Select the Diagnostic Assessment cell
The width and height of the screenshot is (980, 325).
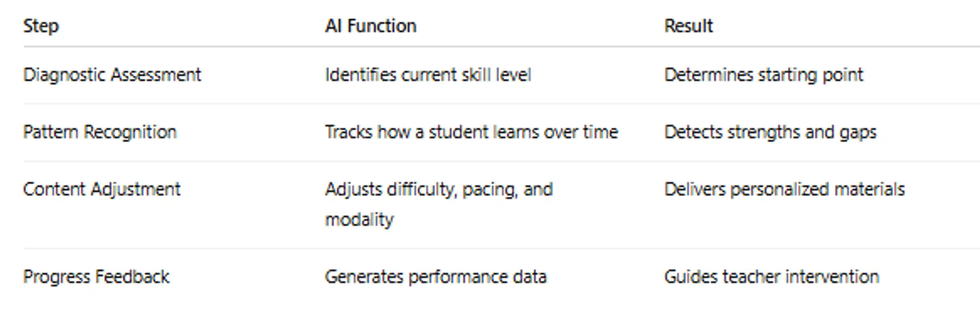point(112,75)
